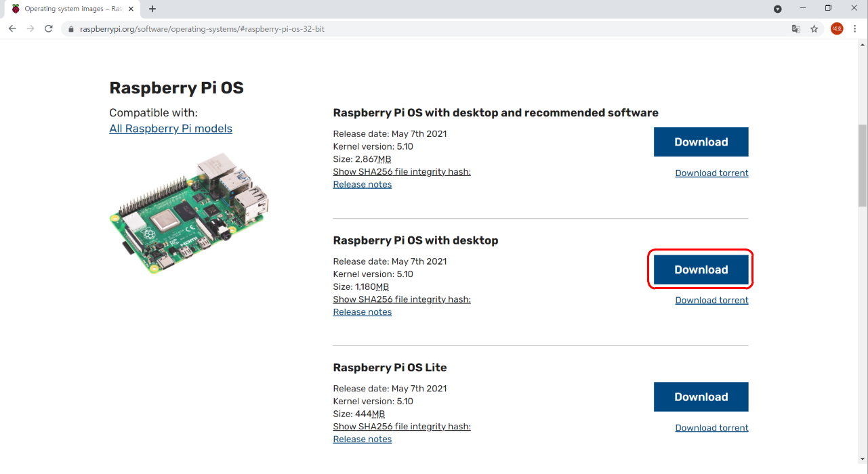Get torrent for Raspberry Pi OS Lite
Screen dimensions: 868x474
pyautogui.click(x=712, y=428)
